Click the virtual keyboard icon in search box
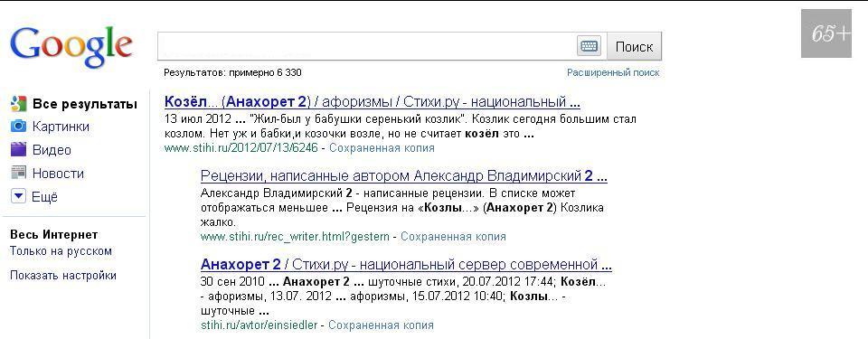 (x=589, y=46)
